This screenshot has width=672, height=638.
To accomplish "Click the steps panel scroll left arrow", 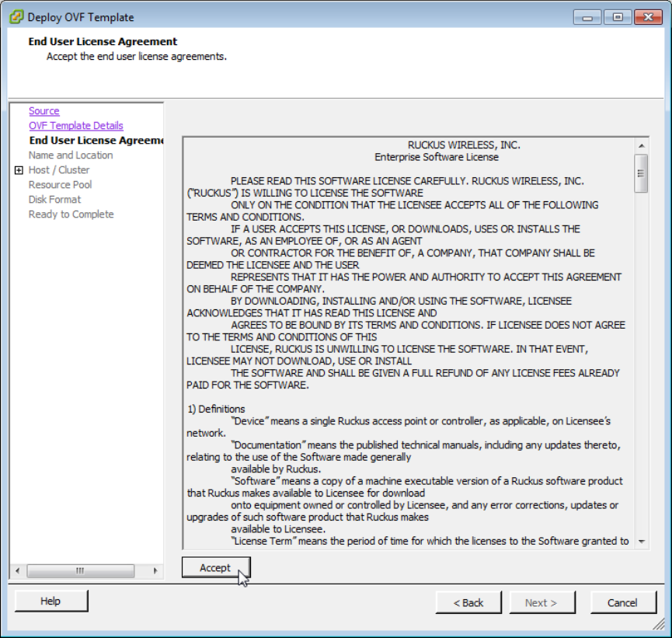I will pos(18,570).
